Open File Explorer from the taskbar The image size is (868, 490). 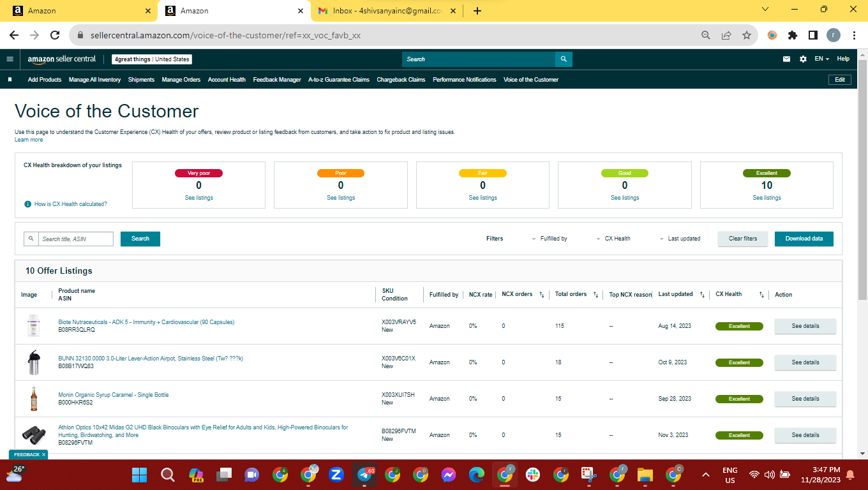[645, 475]
